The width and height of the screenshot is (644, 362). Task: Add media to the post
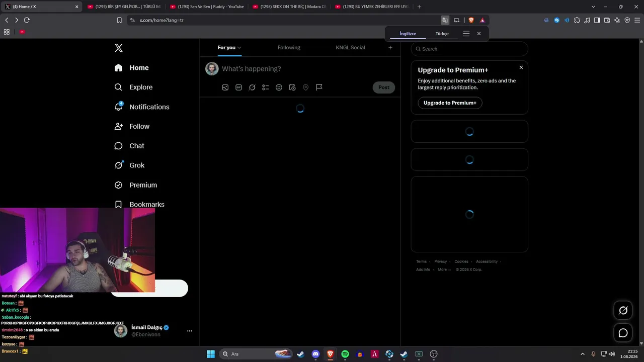[x=225, y=87]
